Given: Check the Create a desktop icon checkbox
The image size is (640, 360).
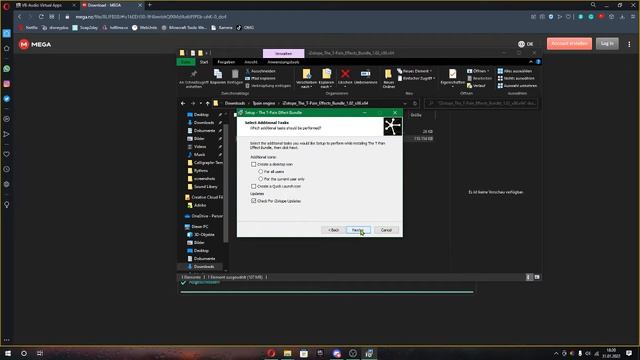Looking at the screenshot, I should pyautogui.click(x=253, y=164).
